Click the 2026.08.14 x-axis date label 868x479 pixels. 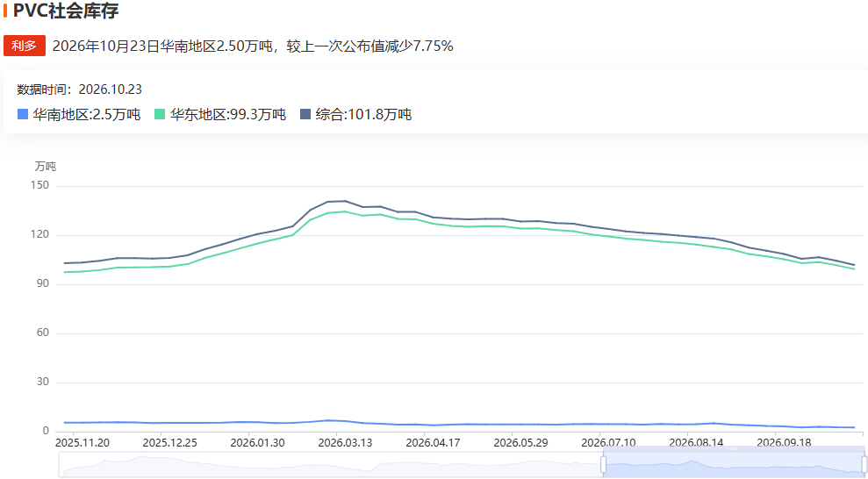[696, 443]
